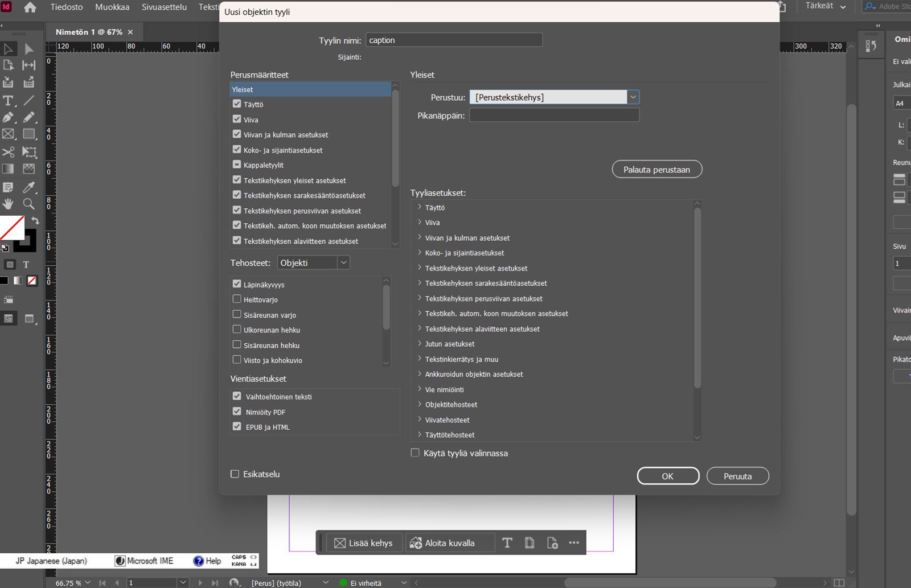
Task: Enable Esikatselu preview checkbox
Action: click(235, 474)
